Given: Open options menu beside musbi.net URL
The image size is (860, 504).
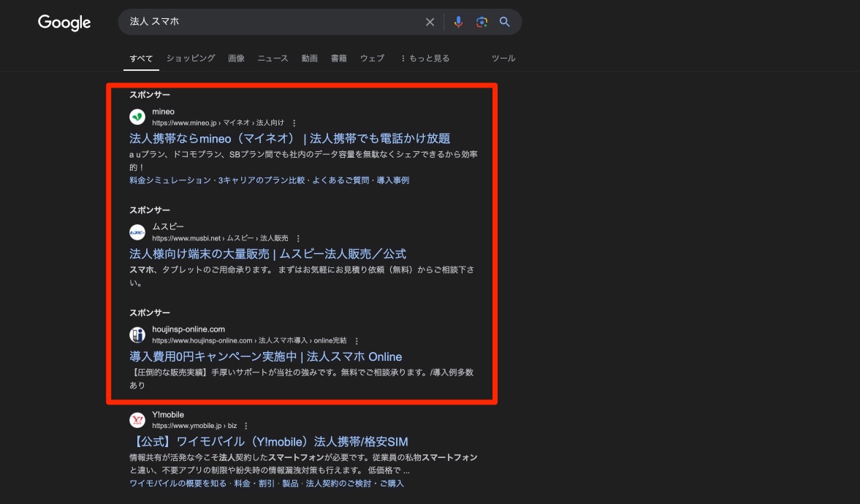Looking at the screenshot, I should (x=298, y=239).
